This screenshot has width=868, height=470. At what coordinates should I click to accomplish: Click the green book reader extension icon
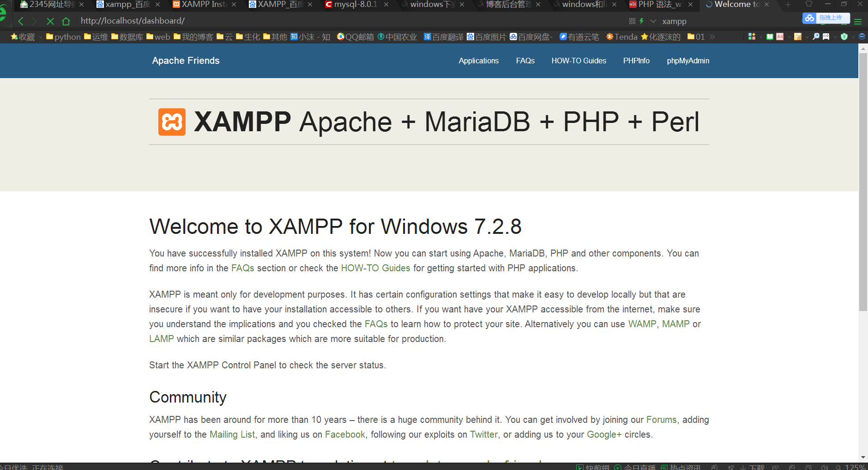pyautogui.click(x=770, y=37)
